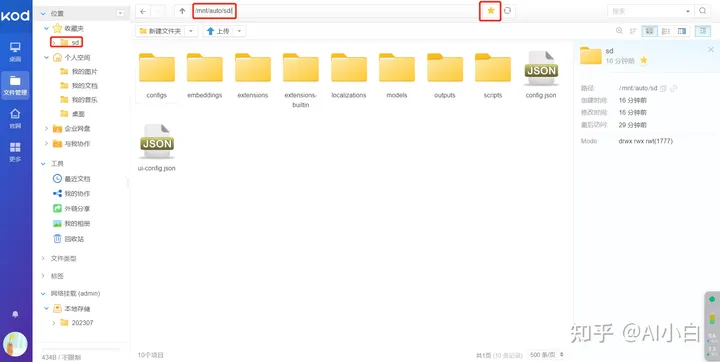This screenshot has width=720, height=362.
Task: Open the More apps grid icon
Action: click(x=15, y=152)
